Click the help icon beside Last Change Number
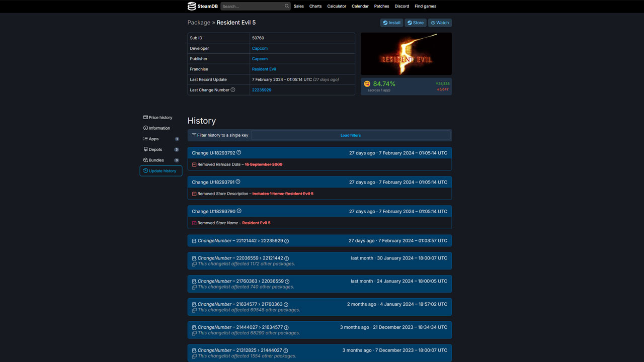This screenshot has height=362, width=644. click(x=233, y=90)
